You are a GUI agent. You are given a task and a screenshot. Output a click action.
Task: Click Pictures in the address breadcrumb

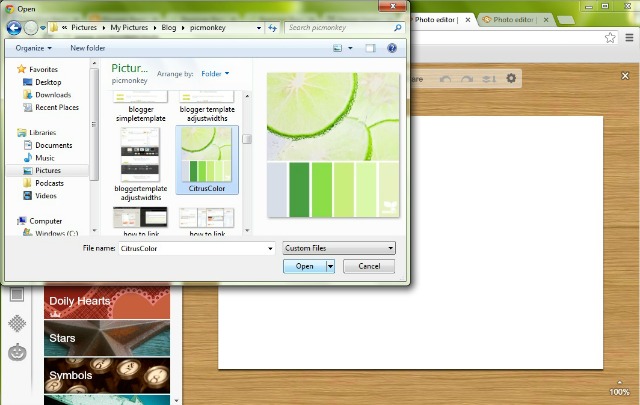click(x=84, y=28)
